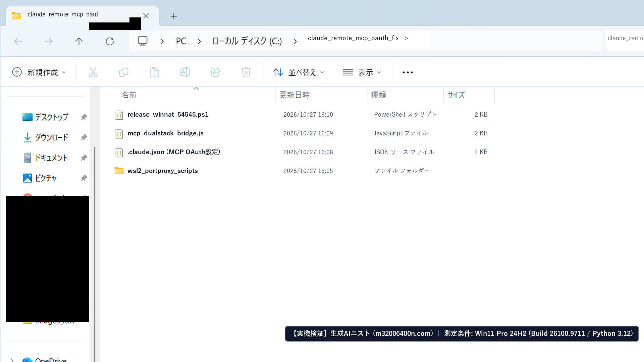Sort by 更新日時 column header
644x362 pixels.
pos(294,95)
